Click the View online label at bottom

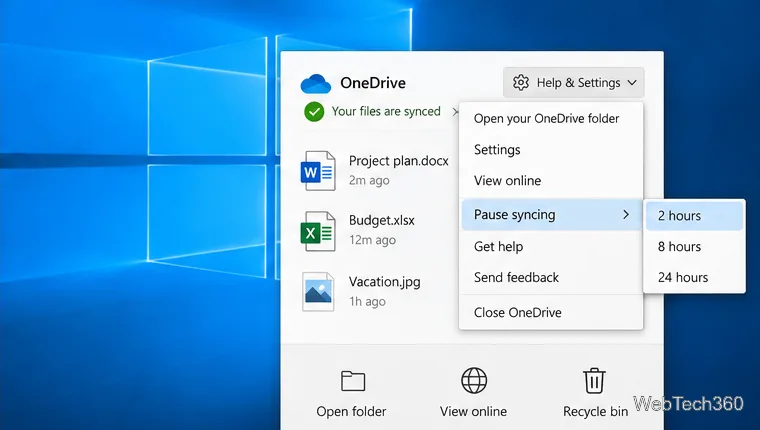(x=474, y=412)
